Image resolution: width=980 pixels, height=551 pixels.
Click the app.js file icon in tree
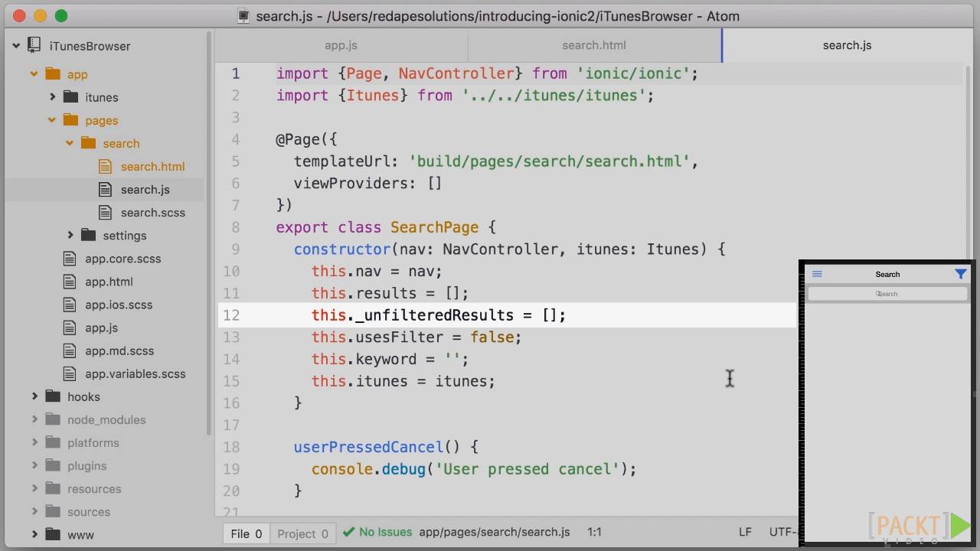[x=70, y=327]
